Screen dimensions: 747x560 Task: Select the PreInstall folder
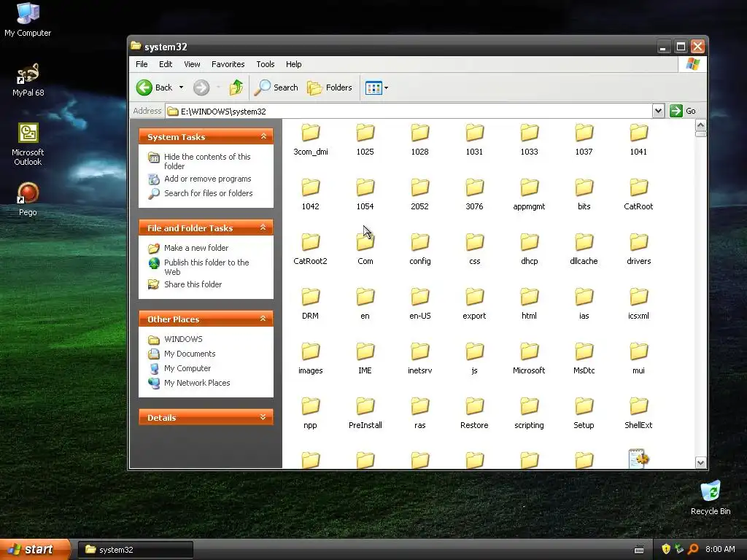coord(365,413)
